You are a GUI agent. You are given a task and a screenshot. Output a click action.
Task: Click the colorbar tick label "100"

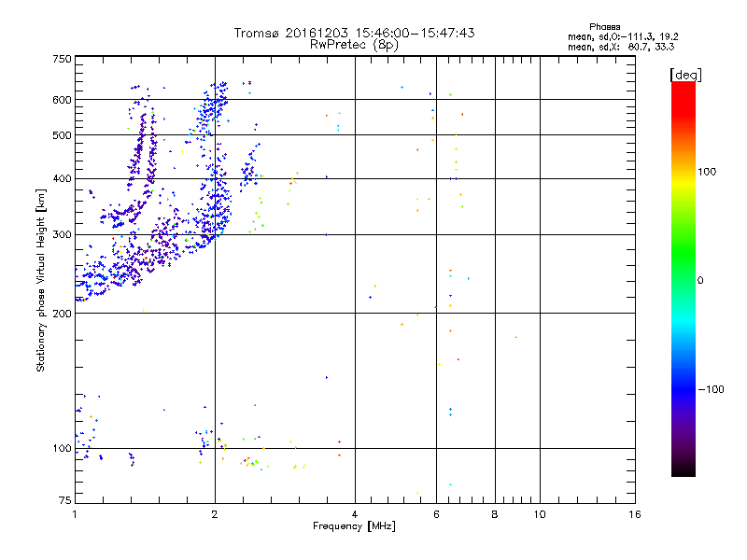click(707, 172)
